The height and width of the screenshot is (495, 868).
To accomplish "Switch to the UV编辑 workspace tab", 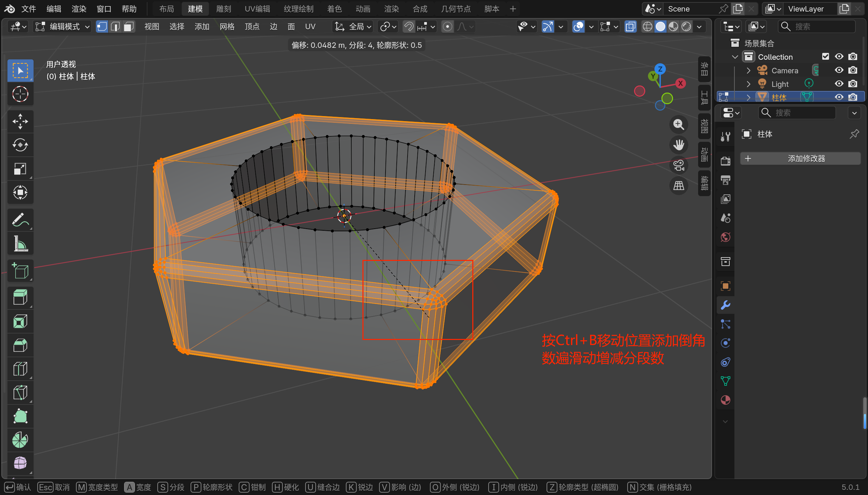I will point(257,9).
